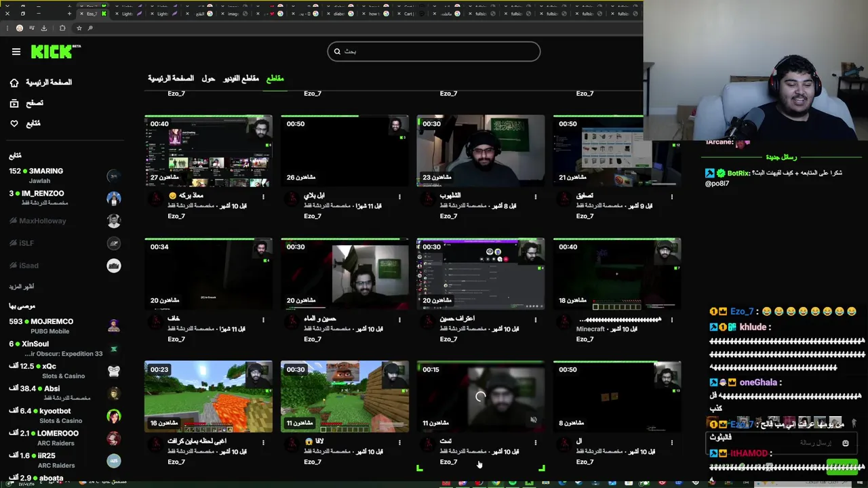
Task: Open options menu for ابل بلاي clip
Action: [399, 197]
